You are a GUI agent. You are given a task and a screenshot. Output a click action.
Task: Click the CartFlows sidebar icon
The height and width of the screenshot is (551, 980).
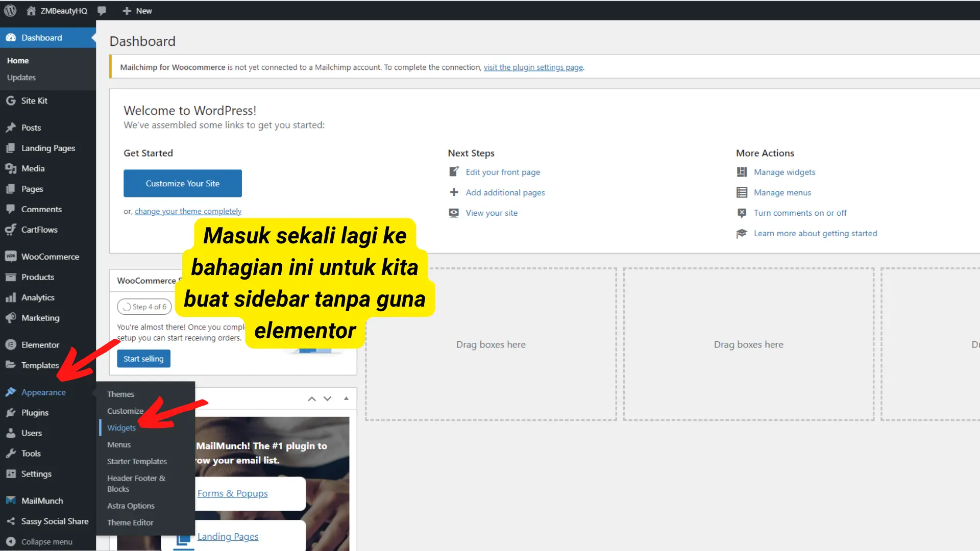(11, 230)
